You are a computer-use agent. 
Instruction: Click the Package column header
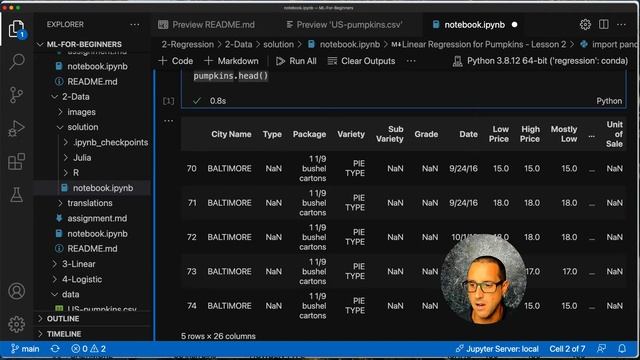[x=309, y=134]
